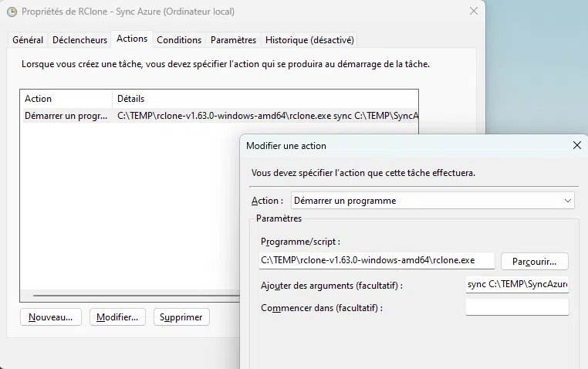
Task: Click the horizontal scrollbar in the actions list
Action: 136,296
